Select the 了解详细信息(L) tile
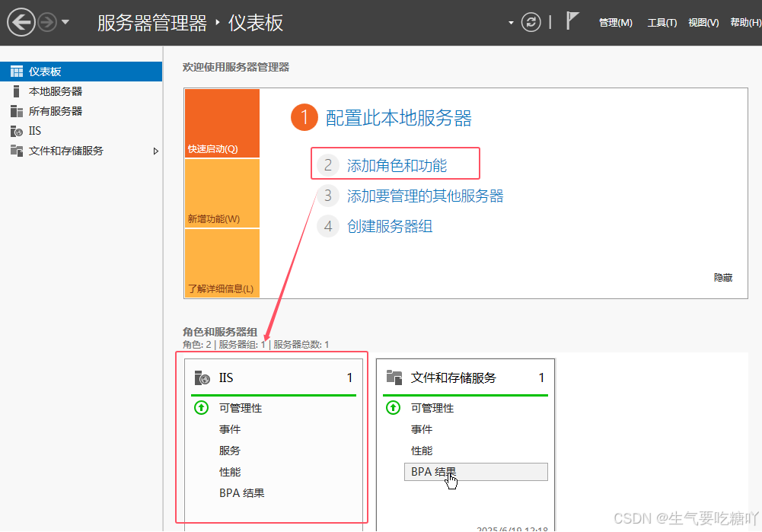The height and width of the screenshot is (532, 762). [222, 263]
